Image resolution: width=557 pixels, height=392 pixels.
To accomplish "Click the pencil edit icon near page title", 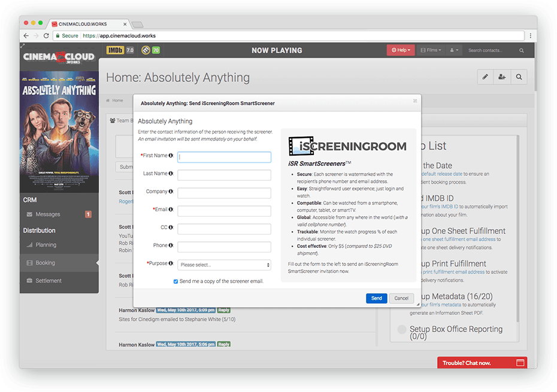I will click(x=485, y=77).
